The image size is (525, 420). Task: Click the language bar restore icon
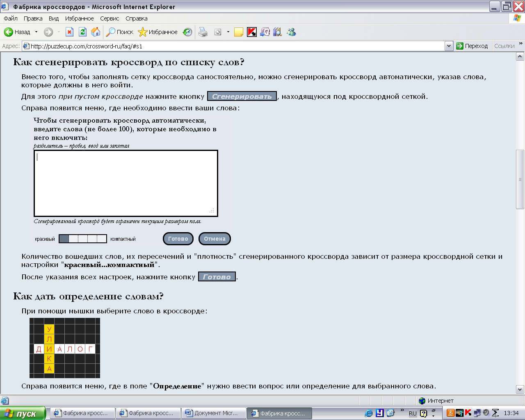(434, 411)
